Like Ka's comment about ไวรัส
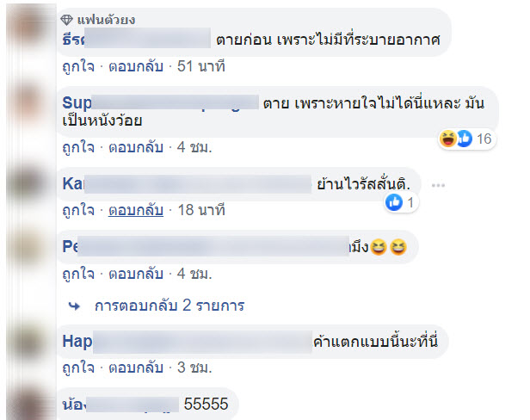530x420 pixels. point(78,210)
